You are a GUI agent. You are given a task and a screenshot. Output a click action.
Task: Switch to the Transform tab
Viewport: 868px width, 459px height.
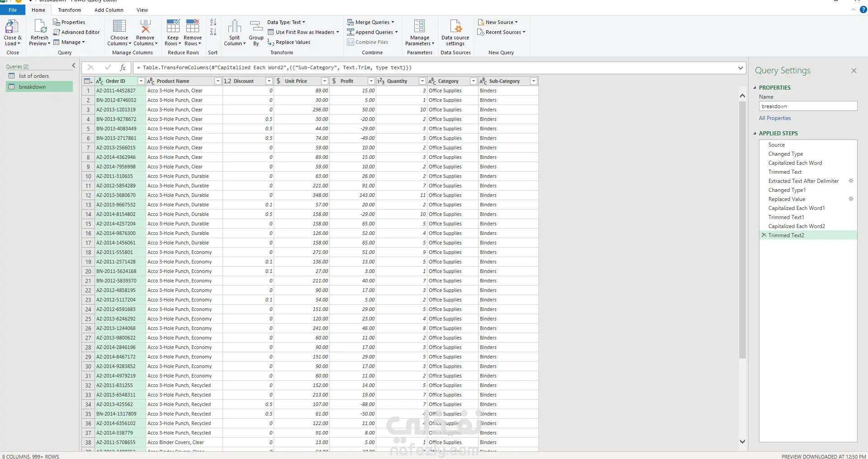[x=69, y=10]
